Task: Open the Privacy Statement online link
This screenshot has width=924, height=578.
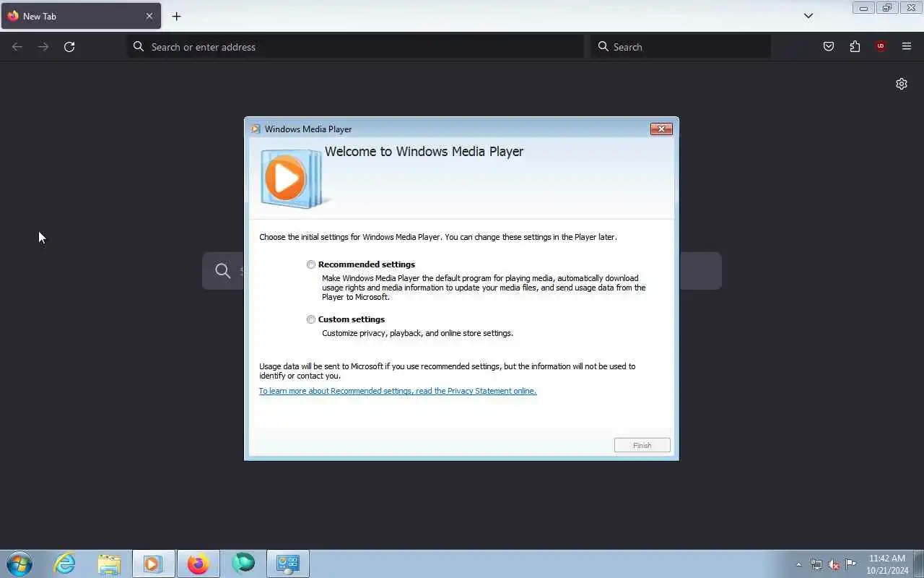Action: coord(398,391)
